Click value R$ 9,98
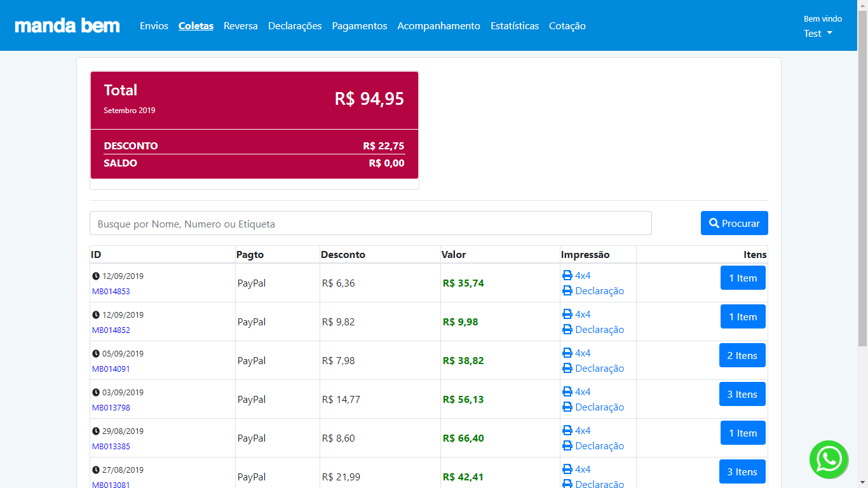The width and height of the screenshot is (868, 488). [x=461, y=322]
